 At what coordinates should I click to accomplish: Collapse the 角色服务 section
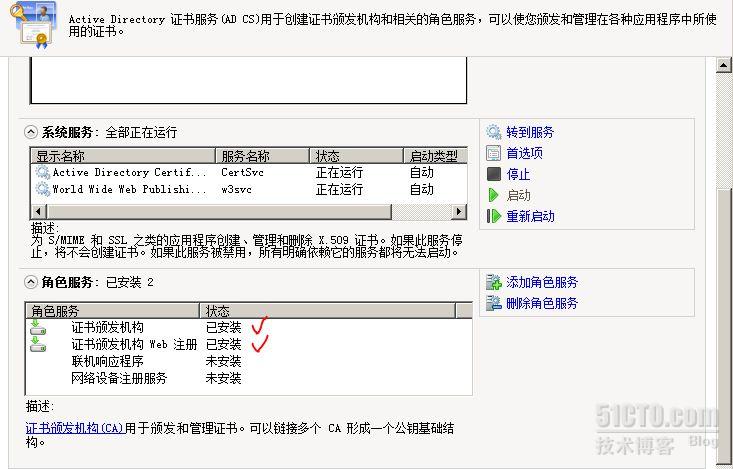click(30, 282)
